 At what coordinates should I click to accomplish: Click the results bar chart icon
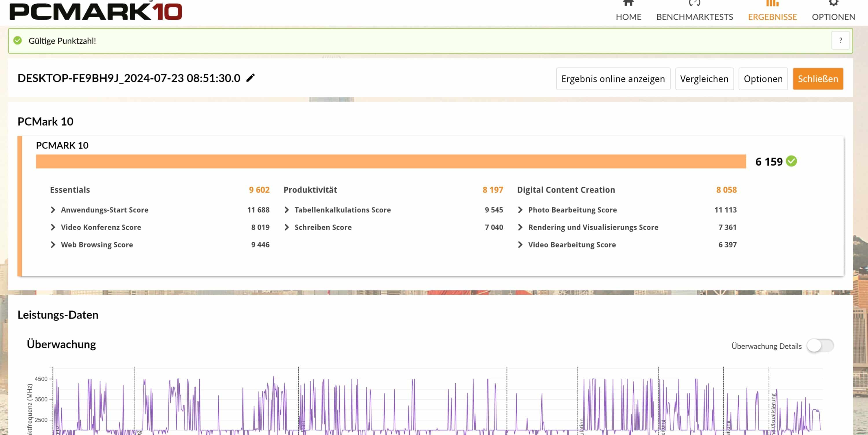point(772,3)
